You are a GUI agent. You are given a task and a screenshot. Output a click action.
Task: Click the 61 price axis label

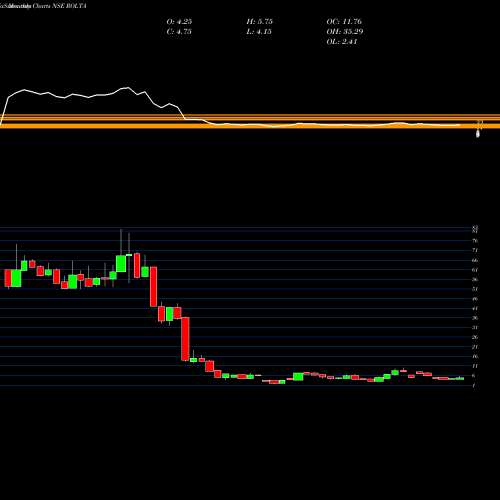[x=475, y=270]
